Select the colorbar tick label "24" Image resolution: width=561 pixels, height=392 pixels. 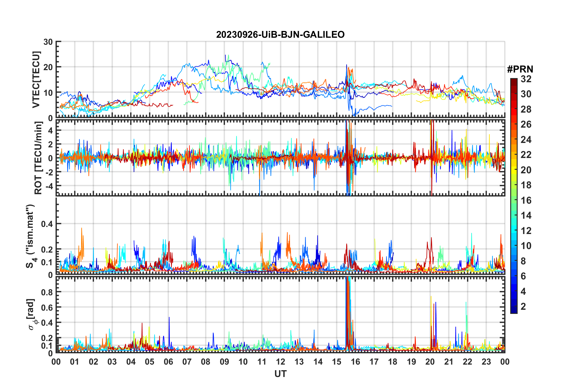(x=526, y=140)
